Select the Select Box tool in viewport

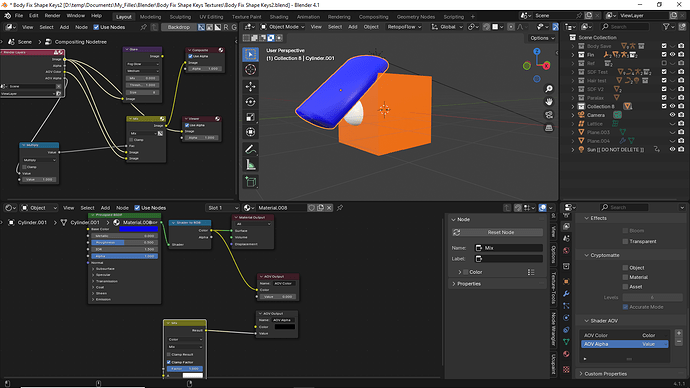[250, 55]
